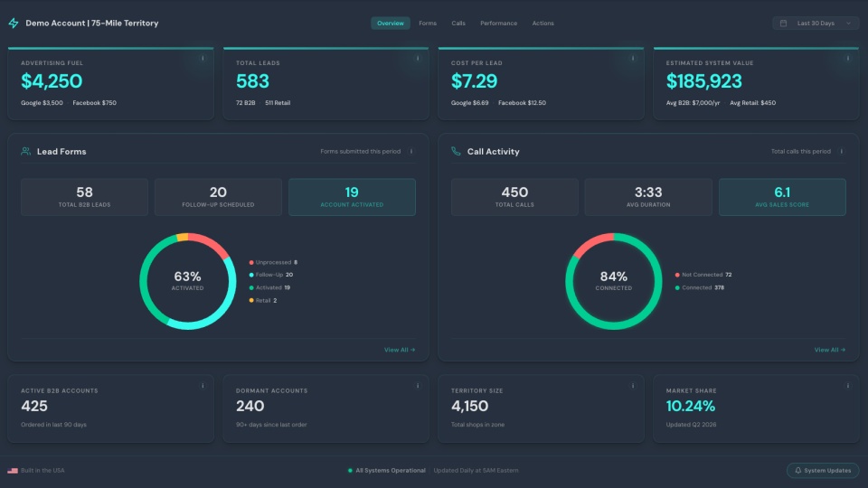This screenshot has width=868, height=488.
Task: Click the calendar icon in date selector
Action: (x=783, y=23)
